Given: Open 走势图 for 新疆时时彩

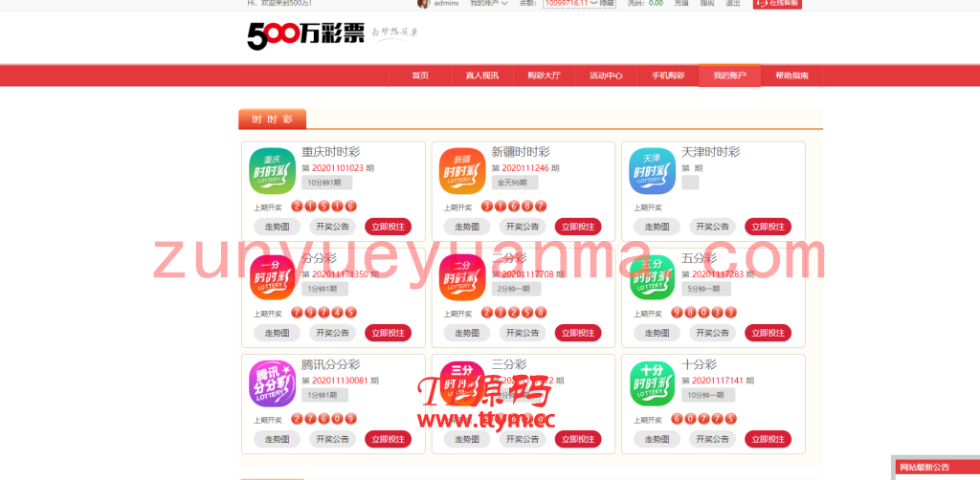Looking at the screenshot, I should point(467,227).
